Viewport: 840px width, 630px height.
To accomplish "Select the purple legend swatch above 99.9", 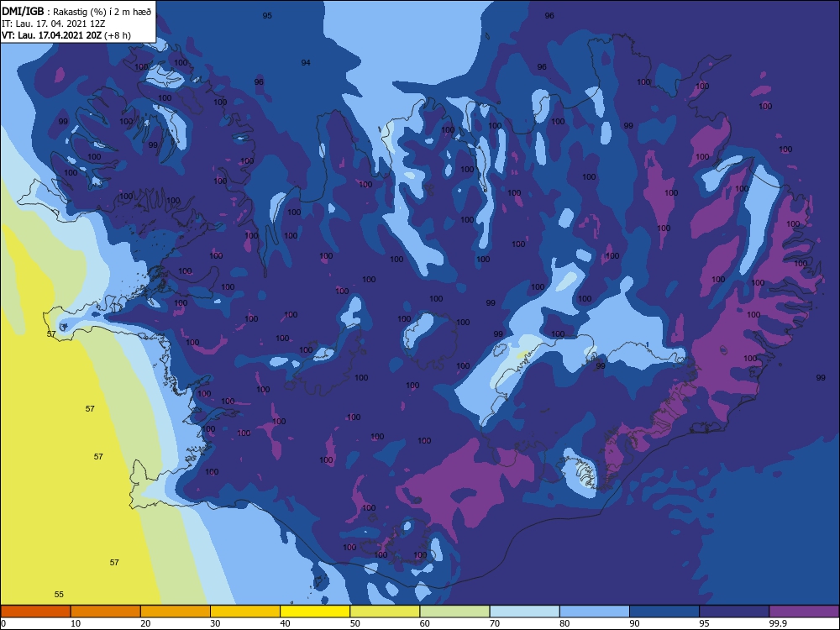I will coord(804,612).
